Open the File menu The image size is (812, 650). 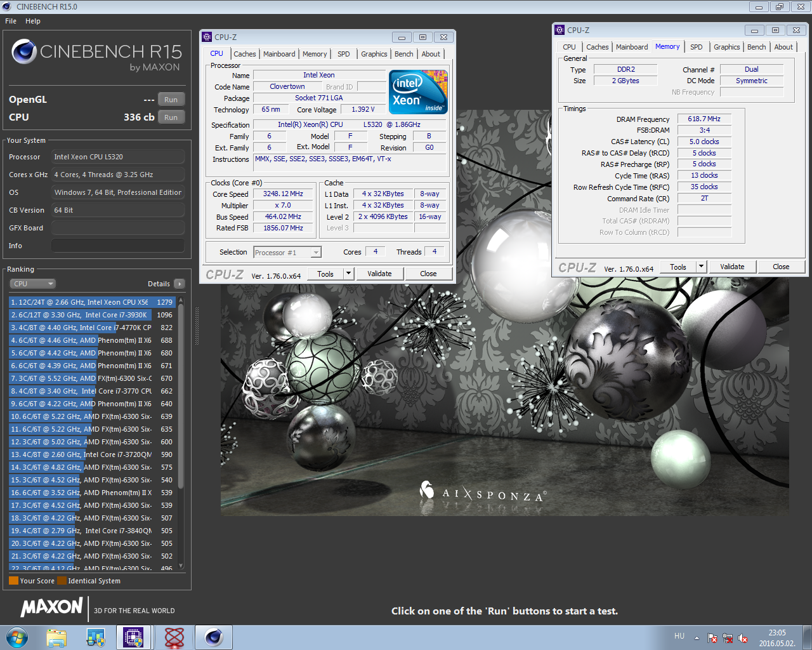[11, 21]
